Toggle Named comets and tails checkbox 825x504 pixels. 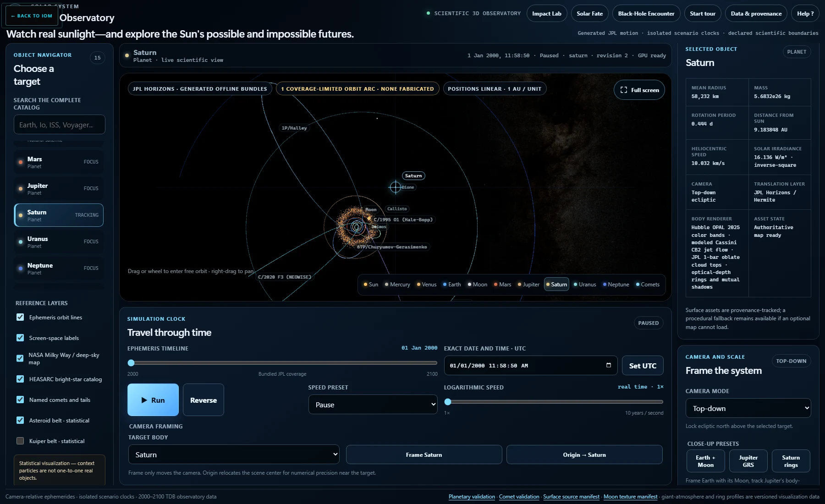point(20,400)
